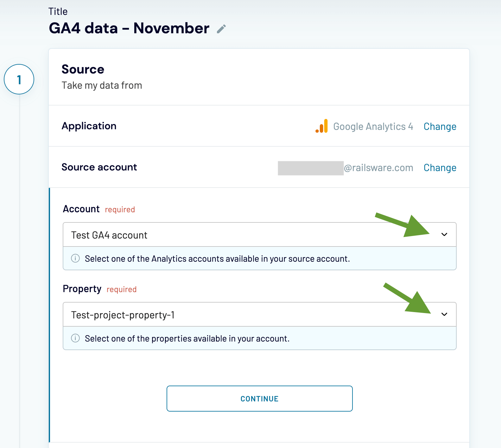The width and height of the screenshot is (501, 448).
Task: Click the masked railsware.com email address
Action: [x=345, y=168]
